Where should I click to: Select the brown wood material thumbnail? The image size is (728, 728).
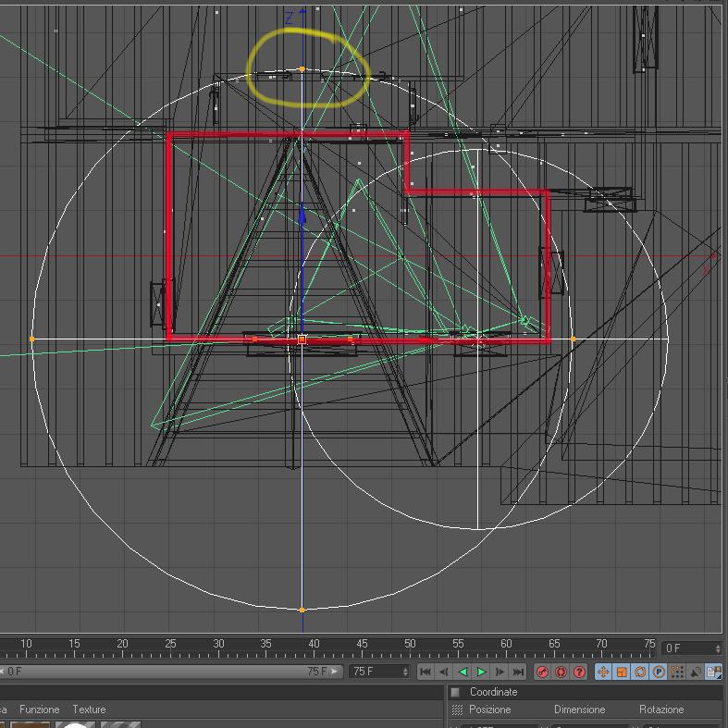pyautogui.click(x=30, y=724)
